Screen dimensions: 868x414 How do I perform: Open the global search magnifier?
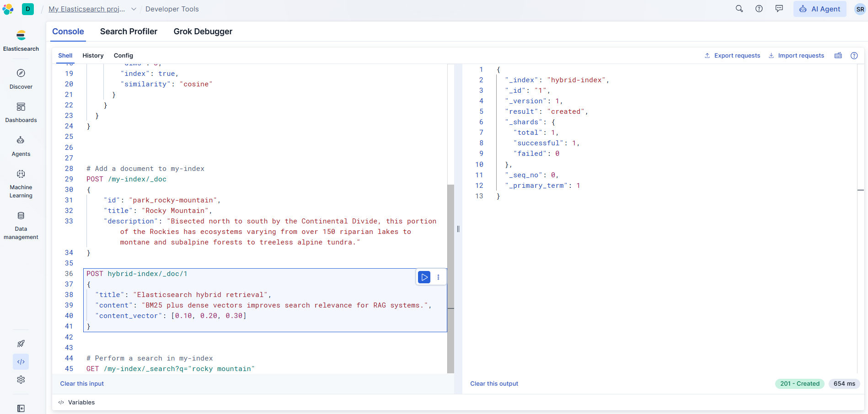point(739,9)
